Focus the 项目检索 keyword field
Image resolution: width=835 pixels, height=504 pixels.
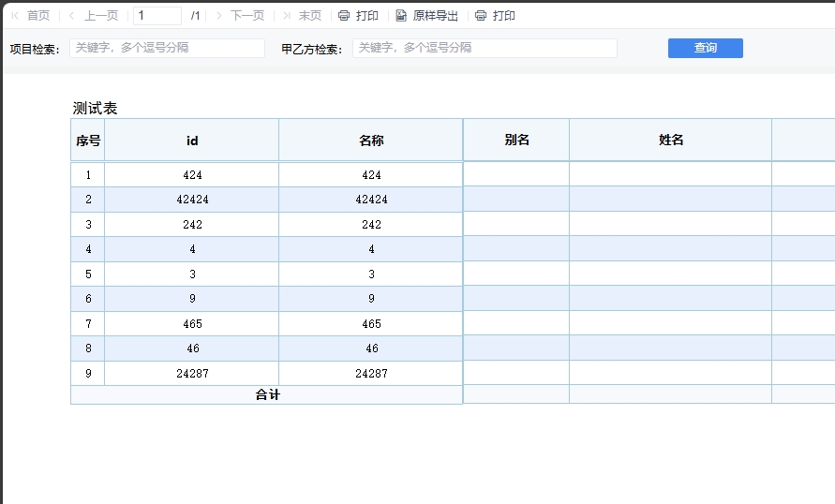pos(167,48)
